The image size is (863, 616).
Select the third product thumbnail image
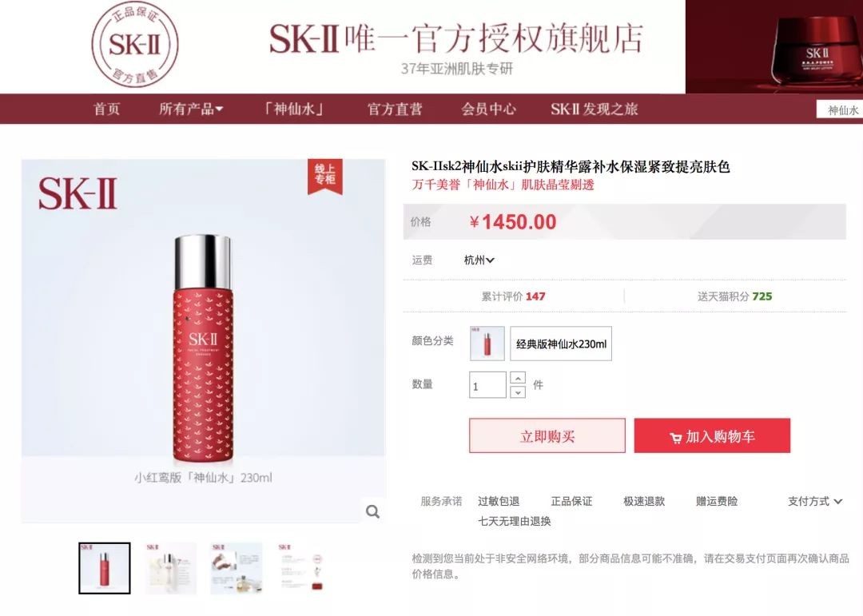coord(236,568)
